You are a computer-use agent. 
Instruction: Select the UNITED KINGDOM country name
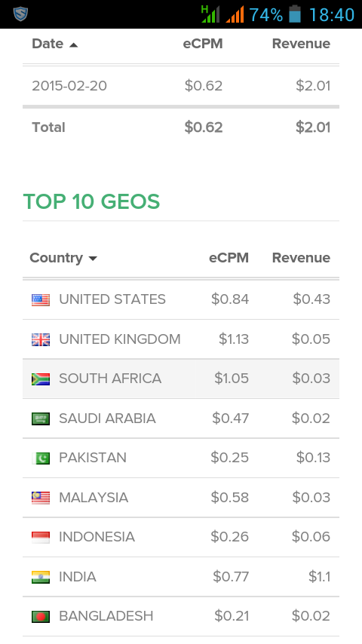[x=120, y=339]
